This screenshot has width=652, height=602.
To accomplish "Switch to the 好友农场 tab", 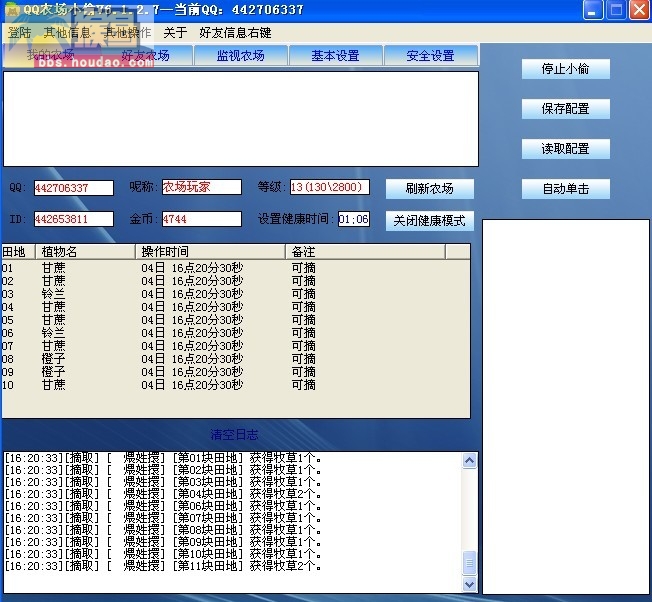I will point(146,55).
